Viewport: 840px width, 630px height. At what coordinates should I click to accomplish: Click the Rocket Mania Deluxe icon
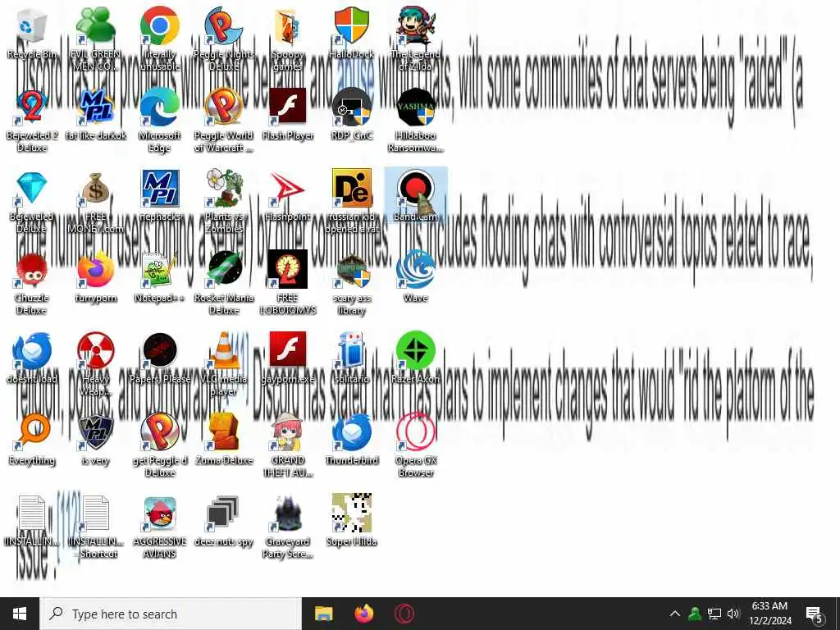click(224, 270)
